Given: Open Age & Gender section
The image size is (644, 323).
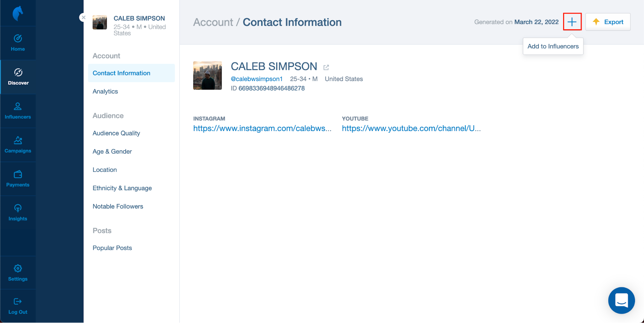Looking at the screenshot, I should (x=112, y=152).
